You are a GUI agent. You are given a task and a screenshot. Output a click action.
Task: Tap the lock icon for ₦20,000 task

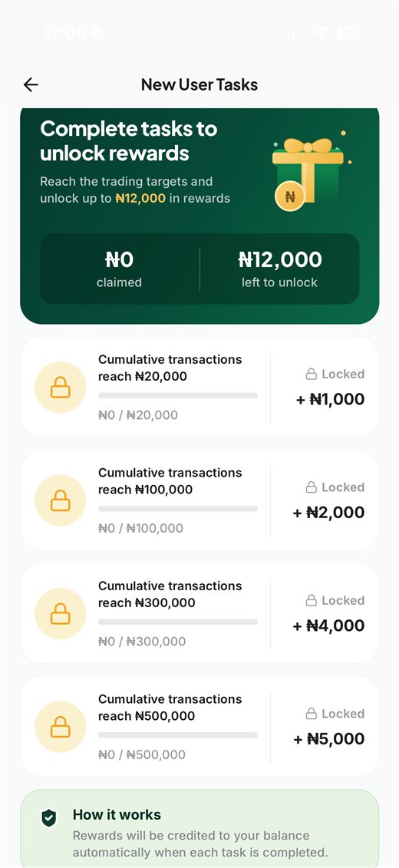coord(61,388)
